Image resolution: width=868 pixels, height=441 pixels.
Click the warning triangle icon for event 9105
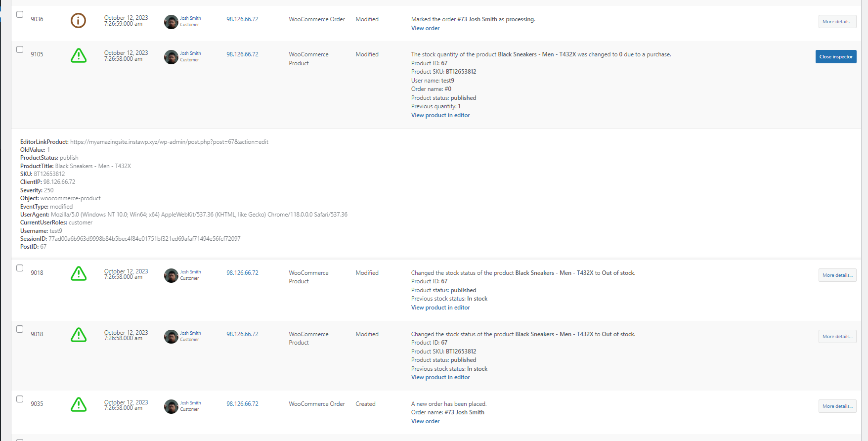pos(78,56)
